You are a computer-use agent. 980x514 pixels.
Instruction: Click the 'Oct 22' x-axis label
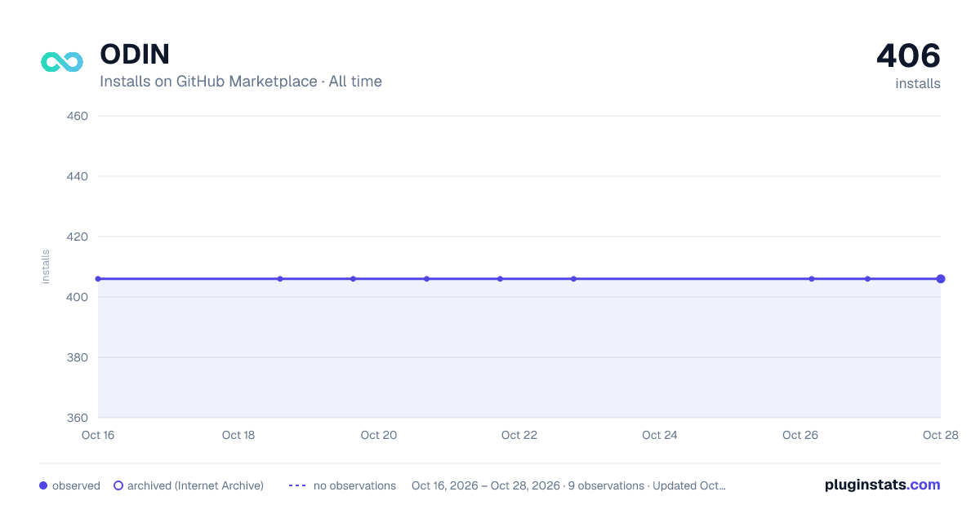[x=519, y=435]
